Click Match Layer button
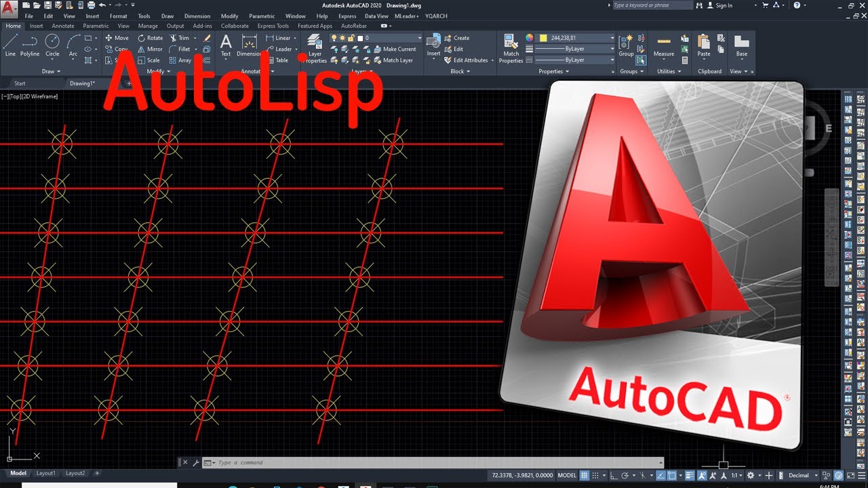The height and width of the screenshot is (488, 868). click(x=393, y=60)
